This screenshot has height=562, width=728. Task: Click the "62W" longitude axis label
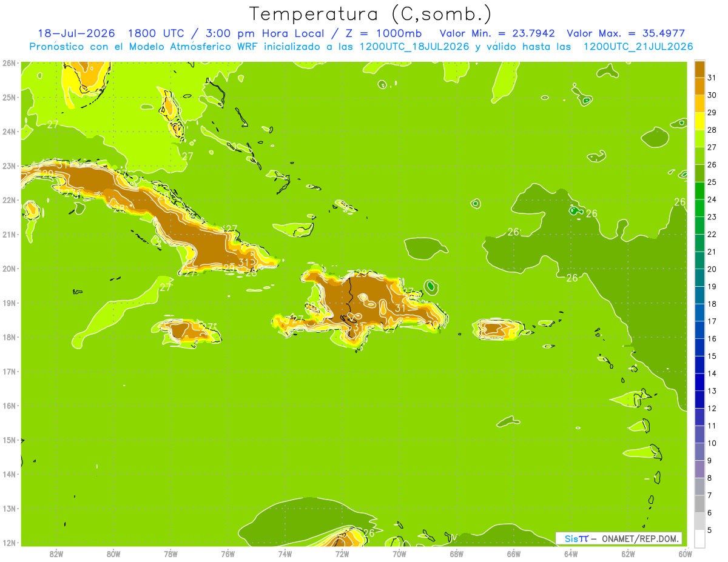(628, 554)
